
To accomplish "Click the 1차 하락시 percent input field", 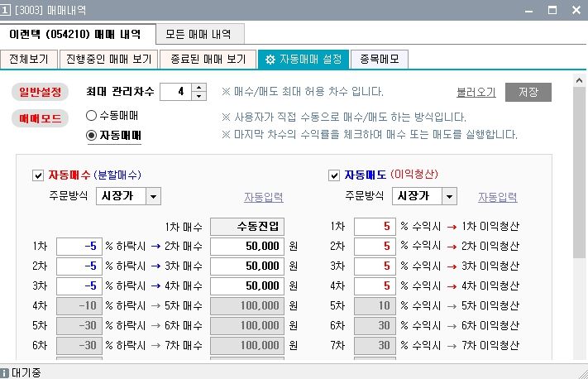I will point(79,247).
